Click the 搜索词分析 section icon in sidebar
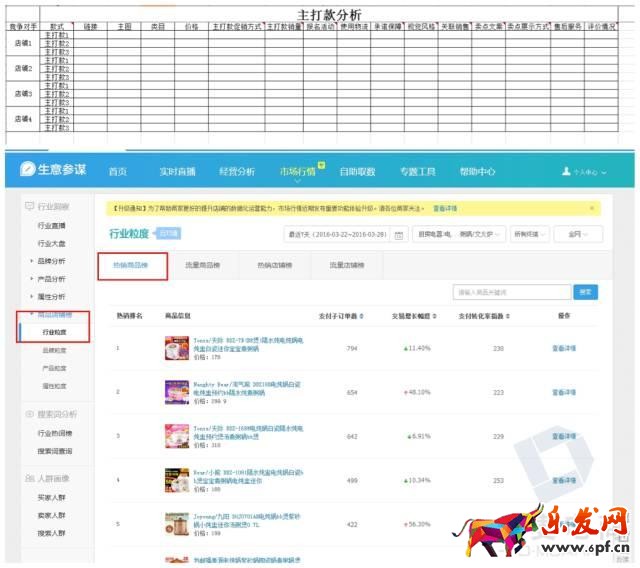Screen dimensions: 640x568 [28, 414]
